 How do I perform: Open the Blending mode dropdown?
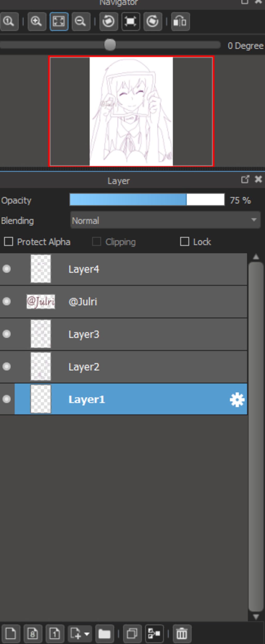click(165, 220)
